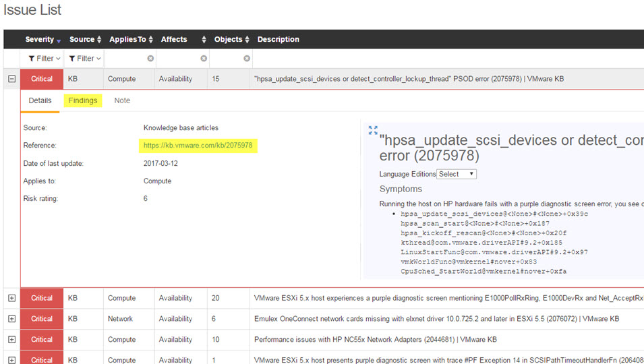The image size is (644, 364).
Task: Sort the list by Severity column arrow
Action: coord(59,40)
